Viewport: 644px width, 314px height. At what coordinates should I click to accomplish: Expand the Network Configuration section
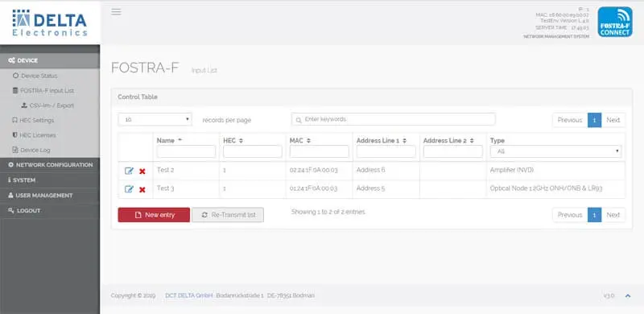[x=50, y=165]
